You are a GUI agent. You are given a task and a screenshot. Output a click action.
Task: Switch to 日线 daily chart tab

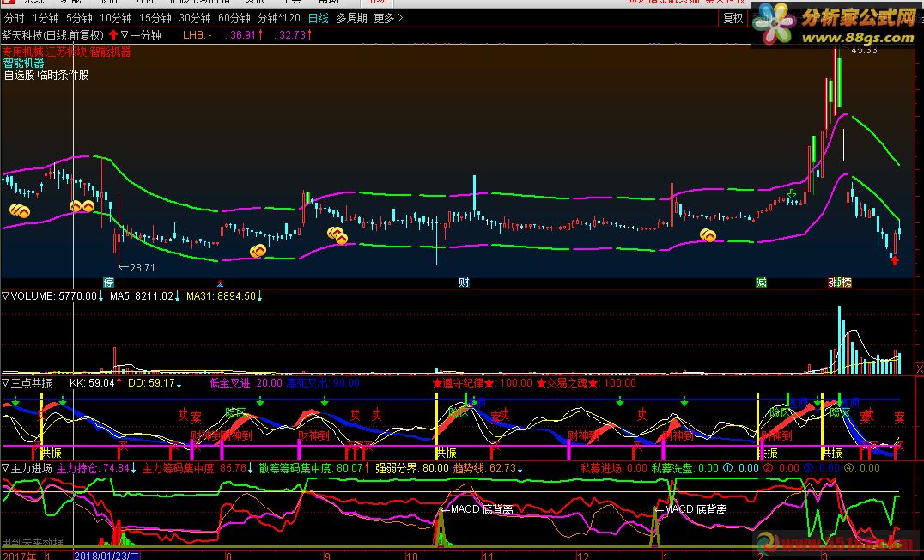click(x=319, y=18)
